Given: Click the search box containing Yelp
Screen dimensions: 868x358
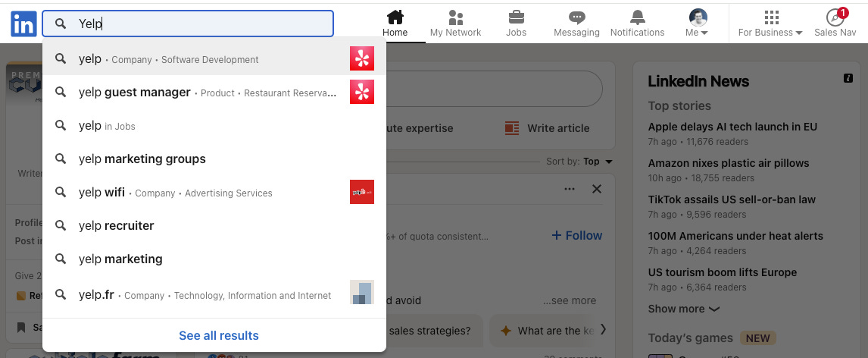Looking at the screenshot, I should tap(188, 24).
